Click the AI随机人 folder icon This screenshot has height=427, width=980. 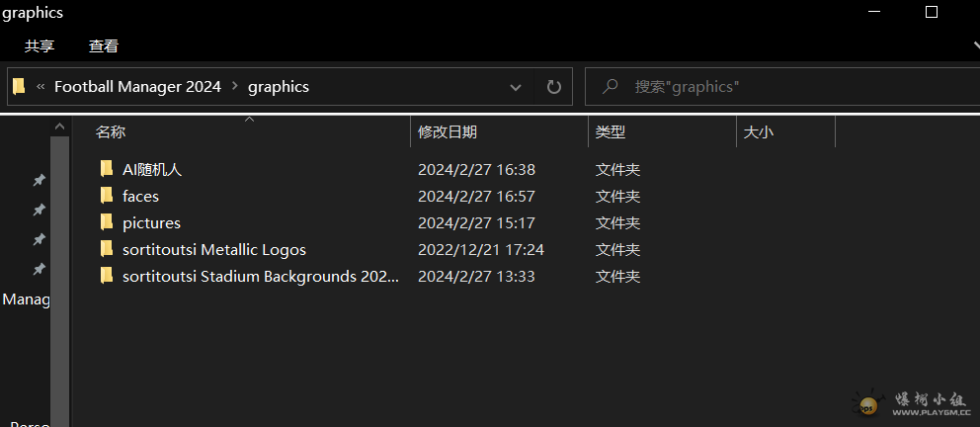coord(107,169)
